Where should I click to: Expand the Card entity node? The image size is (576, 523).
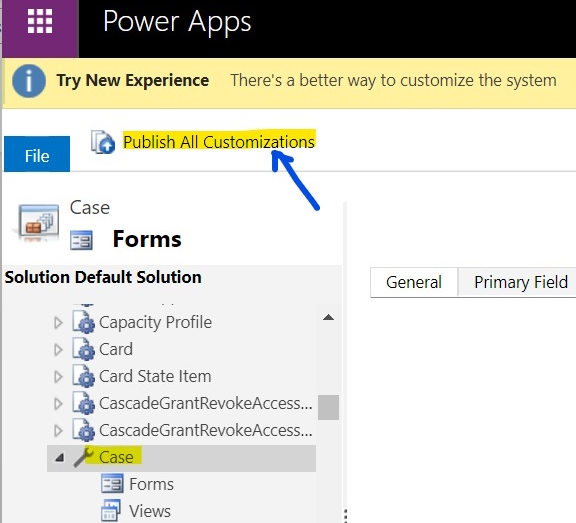click(58, 350)
